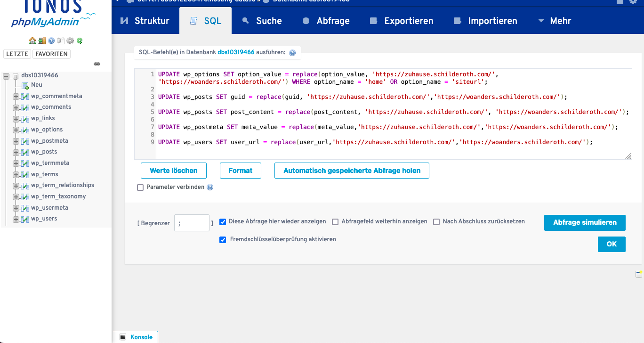644x343 pixels.
Task: Click the wp_posts table structure icon
Action: [24, 152]
